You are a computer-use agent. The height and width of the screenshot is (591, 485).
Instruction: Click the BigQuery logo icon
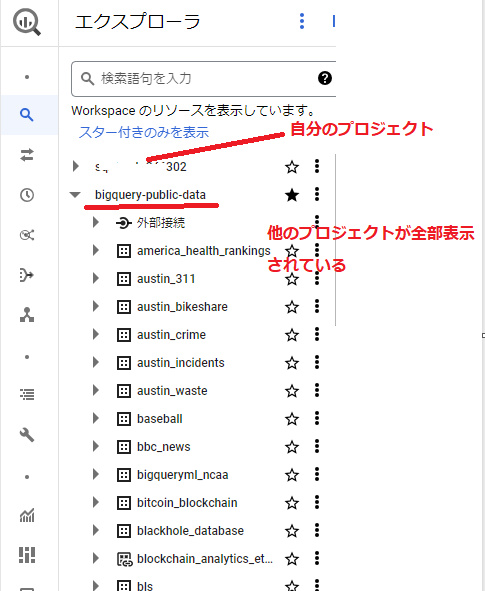click(x=27, y=22)
